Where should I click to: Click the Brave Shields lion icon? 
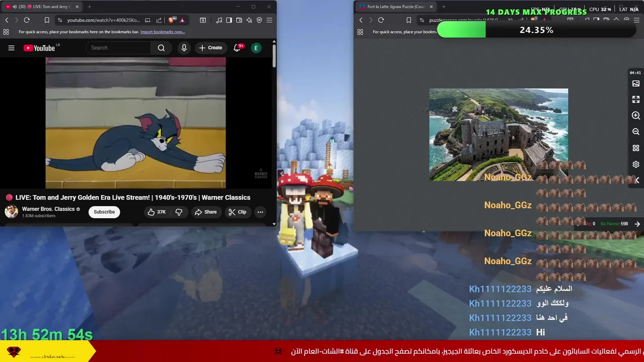pyautogui.click(x=172, y=20)
